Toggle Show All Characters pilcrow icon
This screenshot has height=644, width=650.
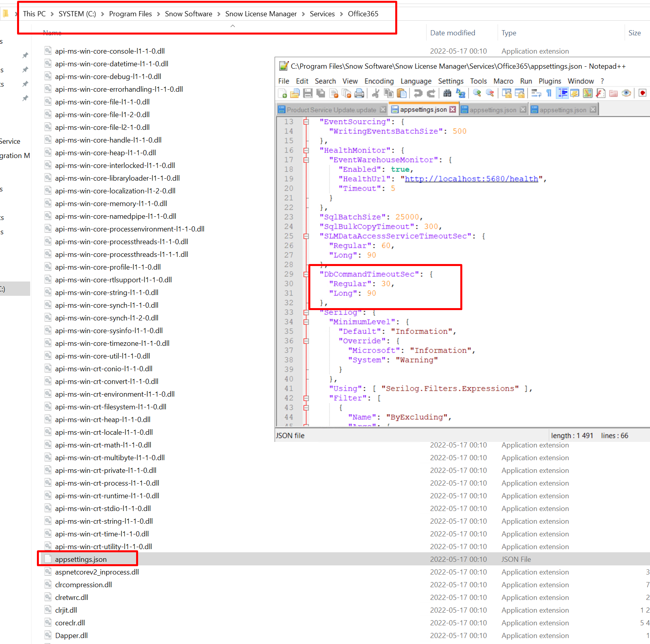tap(549, 93)
